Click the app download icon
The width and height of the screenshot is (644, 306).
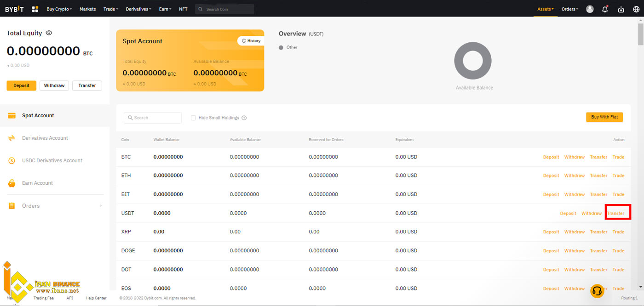[621, 9]
